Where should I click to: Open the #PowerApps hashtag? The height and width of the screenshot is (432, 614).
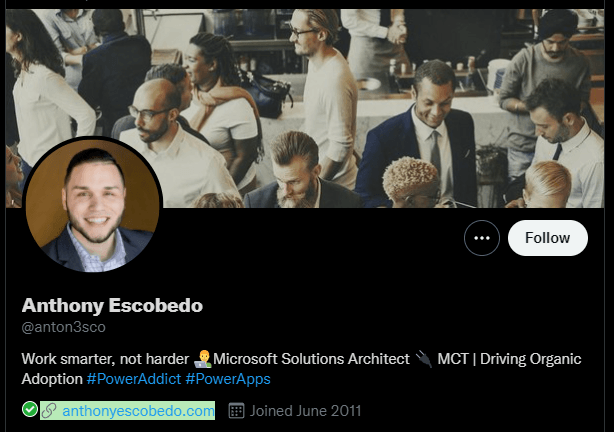(x=228, y=379)
